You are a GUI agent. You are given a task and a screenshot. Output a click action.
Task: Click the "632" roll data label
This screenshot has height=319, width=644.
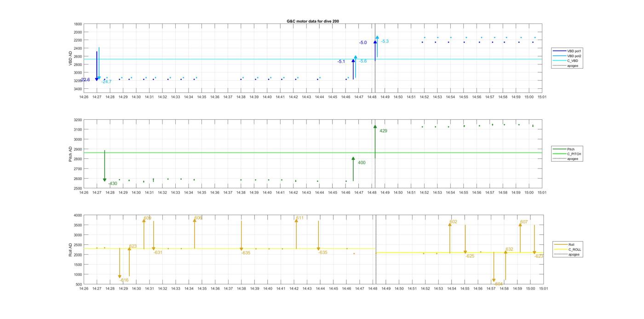[509, 249]
